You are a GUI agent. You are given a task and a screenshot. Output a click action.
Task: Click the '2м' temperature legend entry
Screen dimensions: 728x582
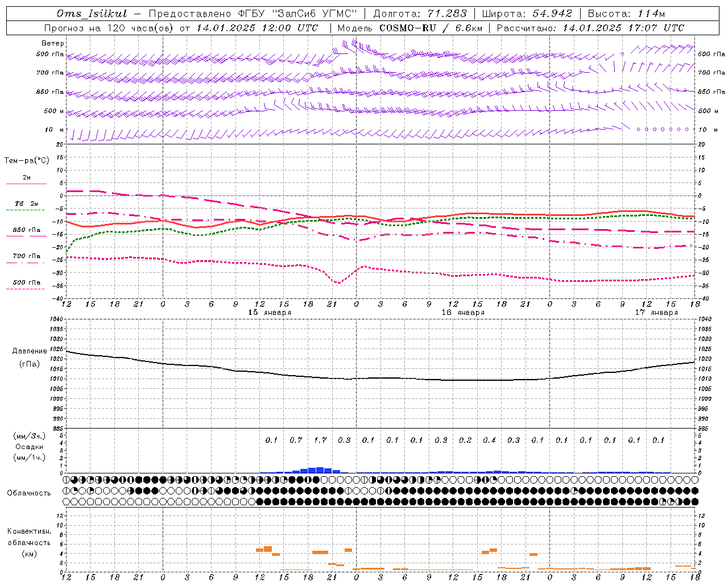click(x=27, y=177)
